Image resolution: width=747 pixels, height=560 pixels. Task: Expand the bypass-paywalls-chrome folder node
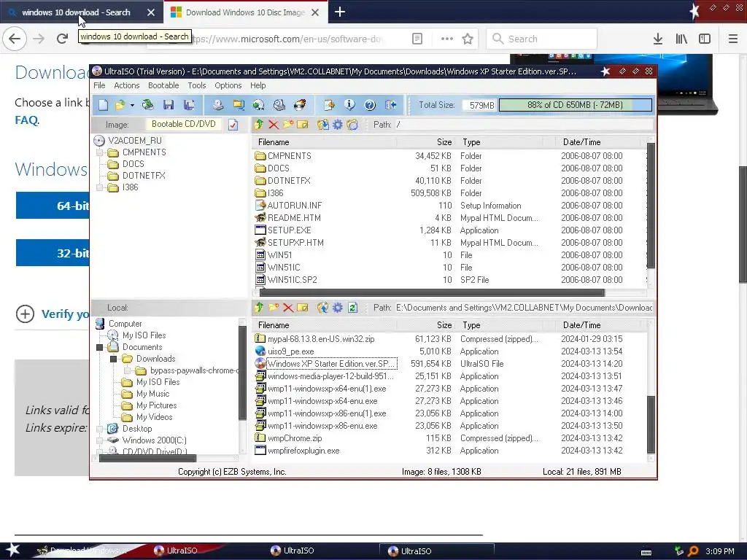(127, 370)
